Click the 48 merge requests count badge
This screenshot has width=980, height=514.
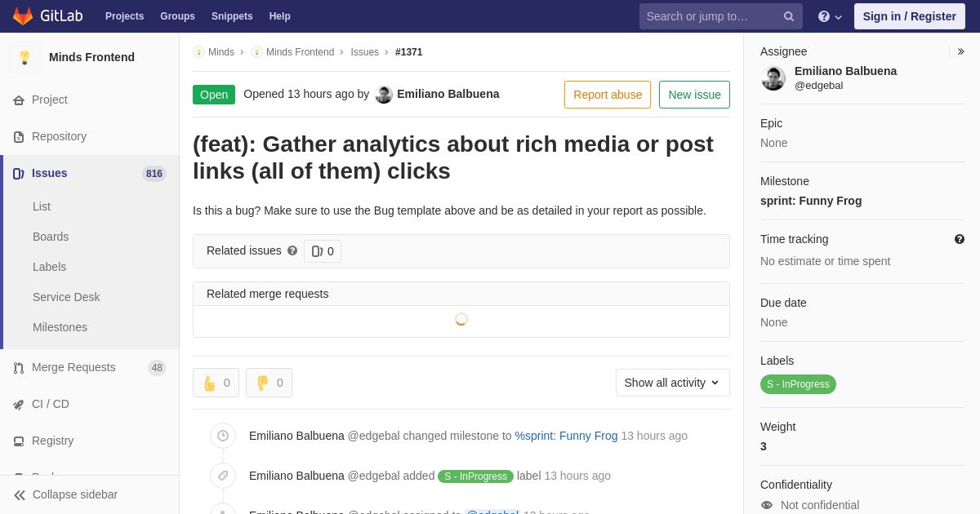(x=157, y=368)
